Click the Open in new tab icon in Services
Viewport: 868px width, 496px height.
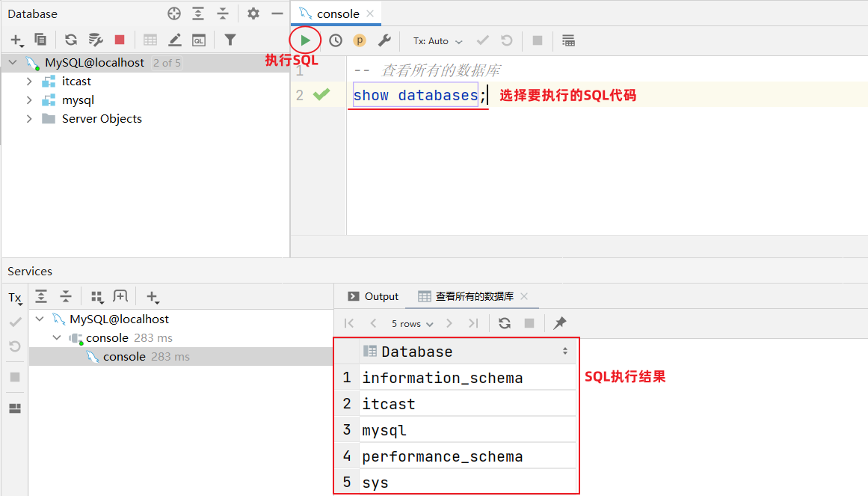point(120,296)
